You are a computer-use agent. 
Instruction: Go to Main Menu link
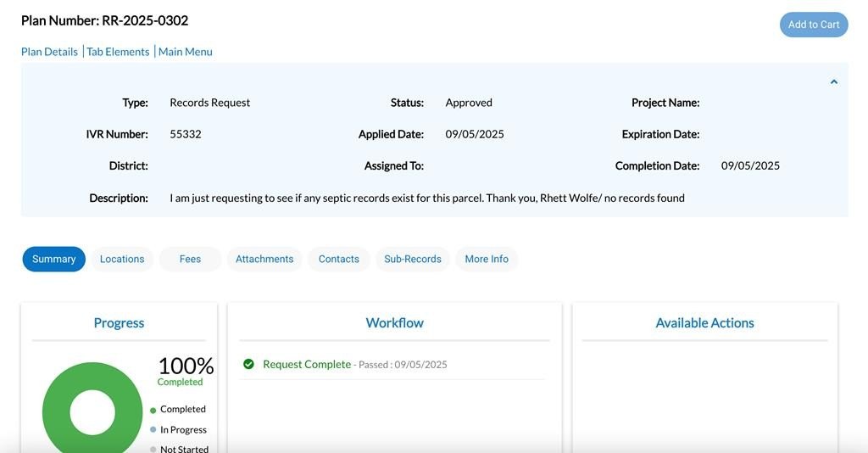(x=185, y=52)
